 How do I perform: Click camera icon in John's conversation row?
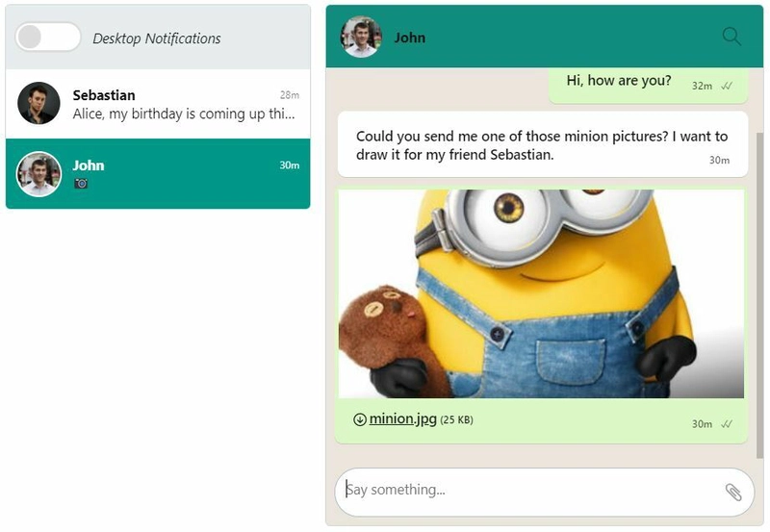click(81, 184)
